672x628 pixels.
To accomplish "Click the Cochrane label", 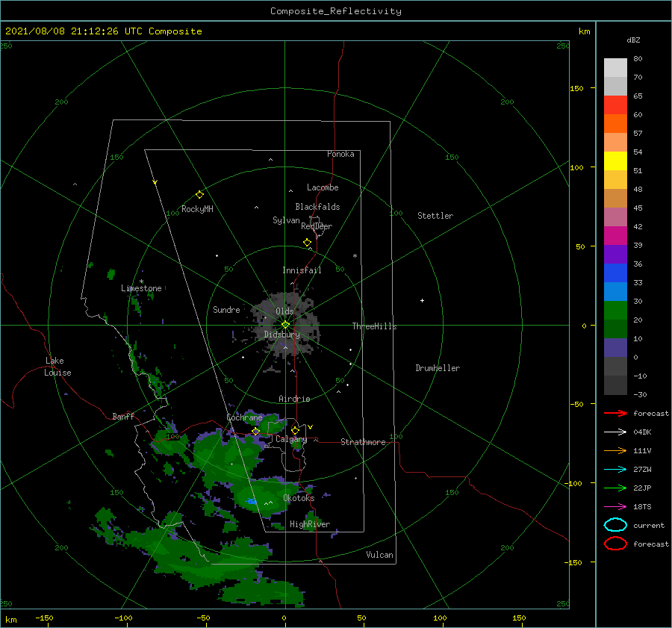I will point(244,417).
